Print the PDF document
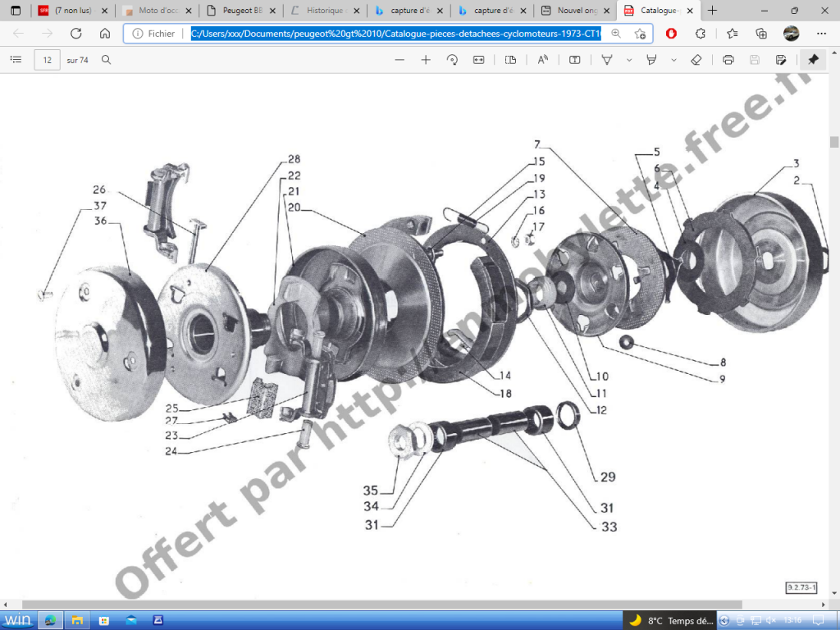Image resolution: width=840 pixels, height=630 pixels. [x=728, y=60]
